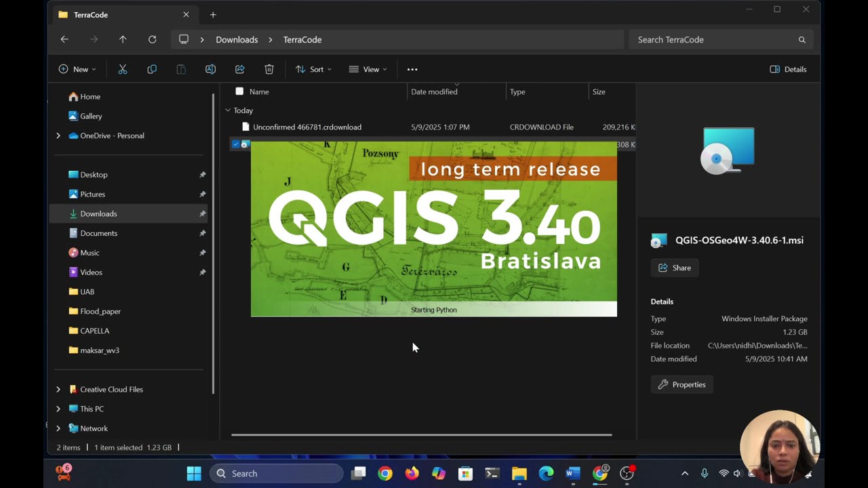Click the navigation pane vertical scrollbar
Screen dimensions: 868x488
(214, 244)
